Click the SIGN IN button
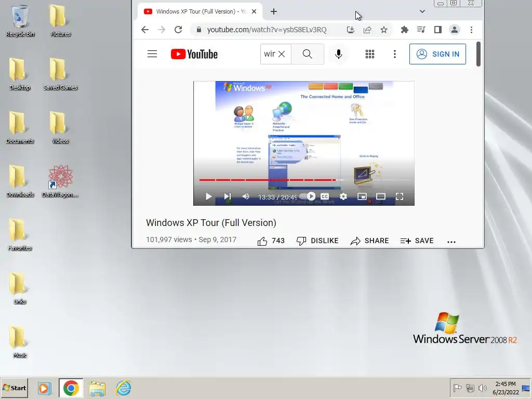 (437, 54)
